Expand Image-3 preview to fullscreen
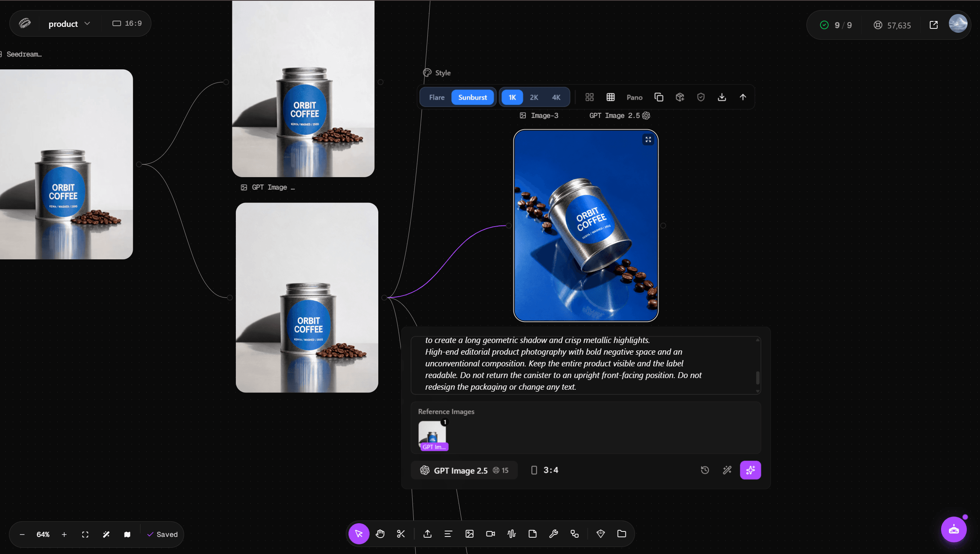This screenshot has width=980, height=554. [x=648, y=139]
